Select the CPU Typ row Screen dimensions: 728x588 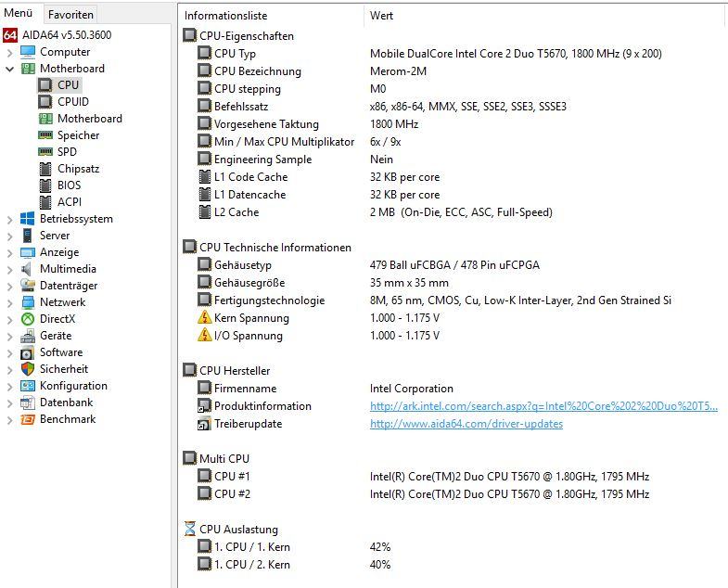pos(453,54)
